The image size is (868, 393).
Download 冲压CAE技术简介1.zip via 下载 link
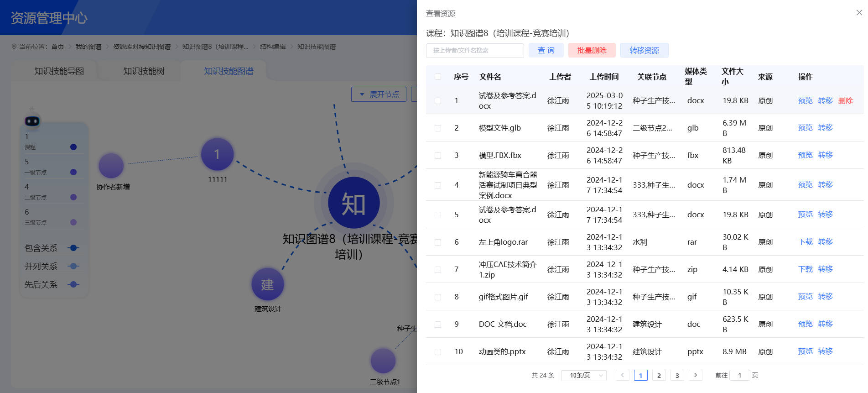tap(805, 269)
